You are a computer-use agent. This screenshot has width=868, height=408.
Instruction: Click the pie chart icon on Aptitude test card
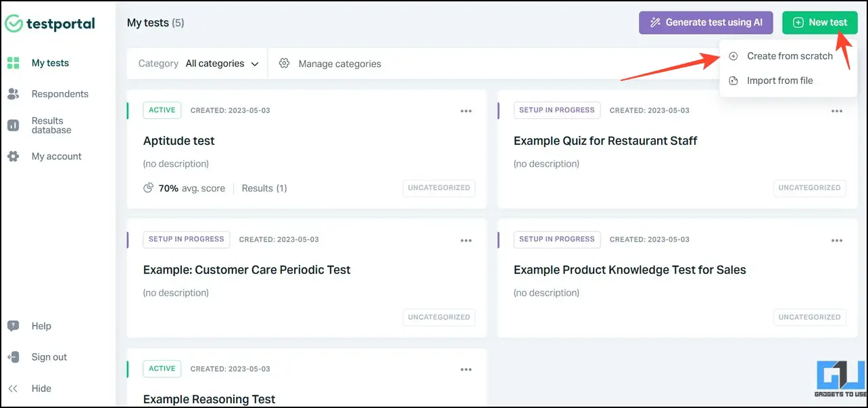(149, 188)
